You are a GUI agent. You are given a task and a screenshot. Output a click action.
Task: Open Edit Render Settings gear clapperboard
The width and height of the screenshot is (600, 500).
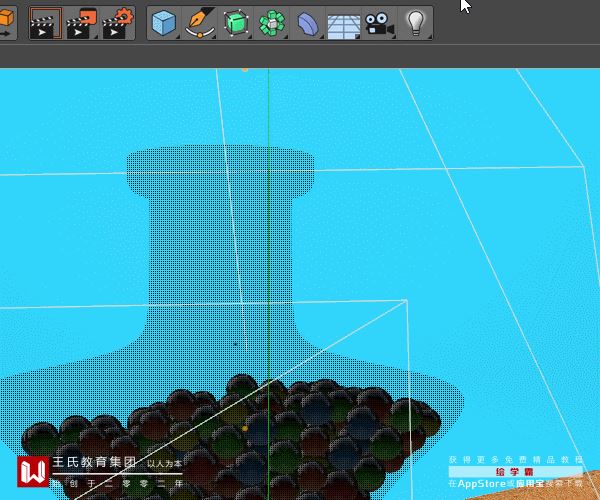tap(117, 23)
